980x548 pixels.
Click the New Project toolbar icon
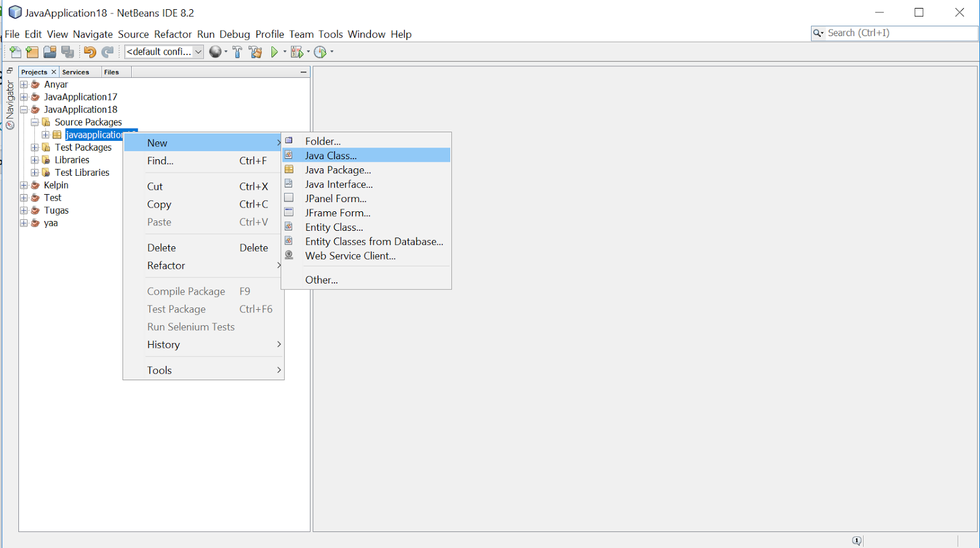(32, 52)
